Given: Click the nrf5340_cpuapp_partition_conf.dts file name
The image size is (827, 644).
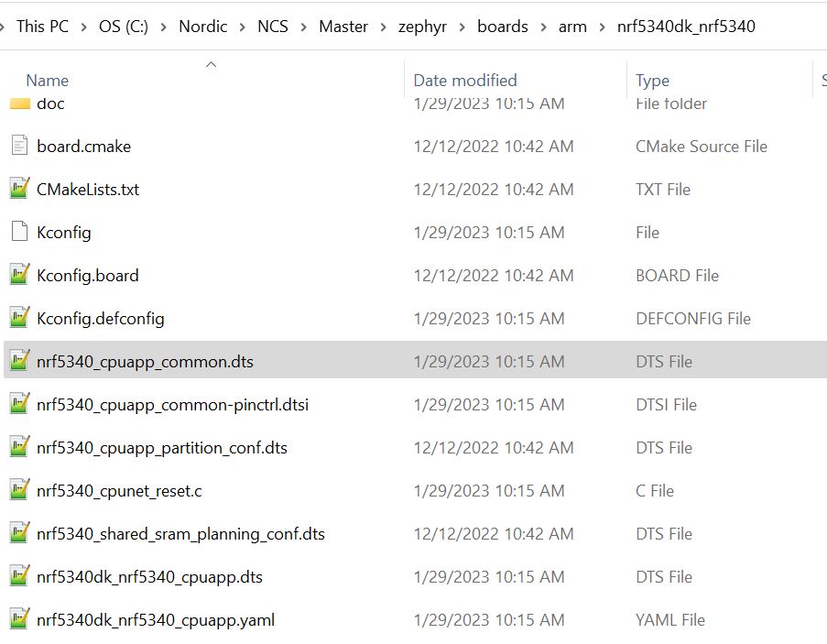Looking at the screenshot, I should coord(162,448).
